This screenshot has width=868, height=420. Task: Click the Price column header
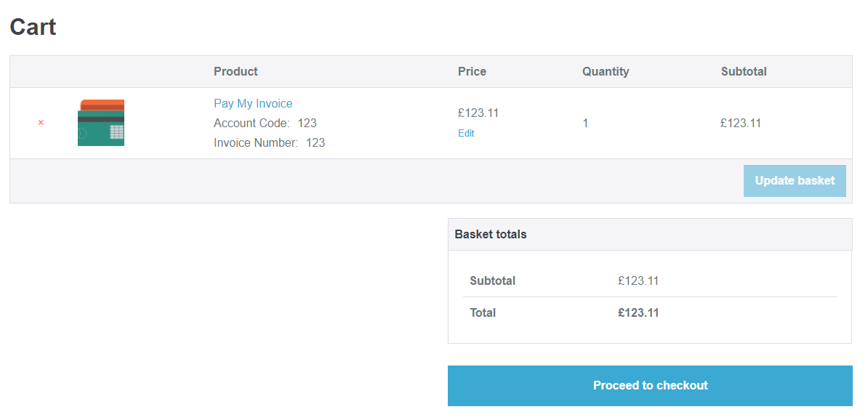point(473,71)
